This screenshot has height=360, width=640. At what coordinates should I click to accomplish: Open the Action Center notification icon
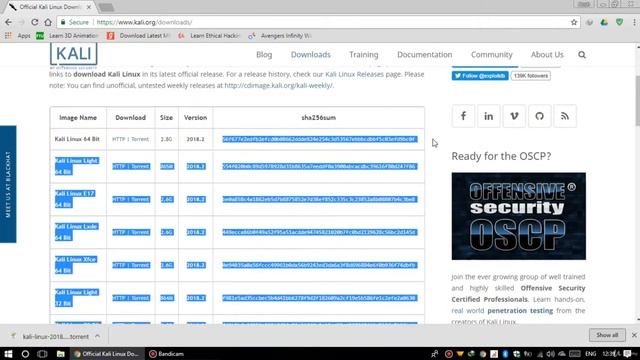pyautogui.click(x=627, y=354)
